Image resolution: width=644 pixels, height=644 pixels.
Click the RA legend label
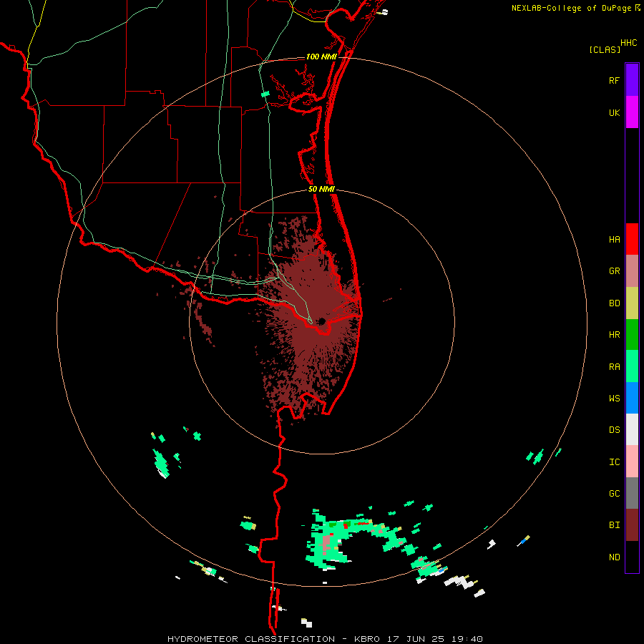(614, 367)
